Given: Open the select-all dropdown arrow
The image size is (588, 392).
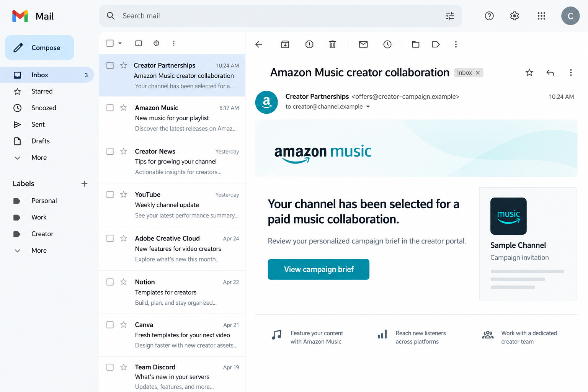Looking at the screenshot, I should coord(120,43).
